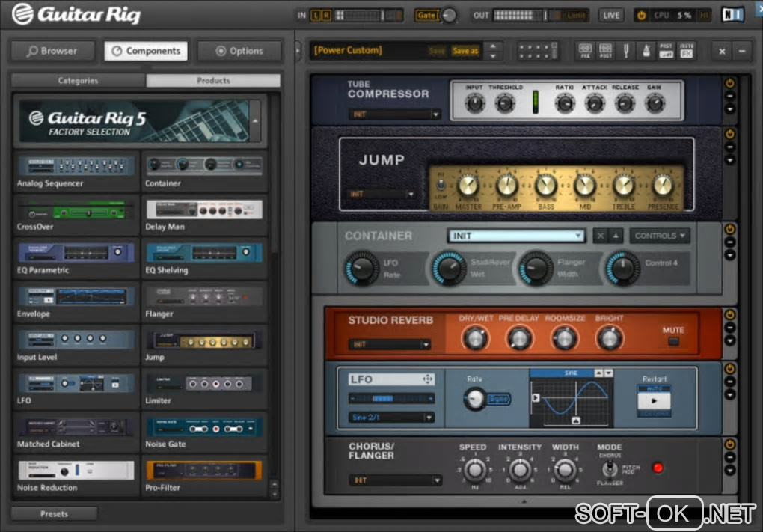Minimize the Tube Compressor module view
The image size is (763, 532).
(730, 96)
